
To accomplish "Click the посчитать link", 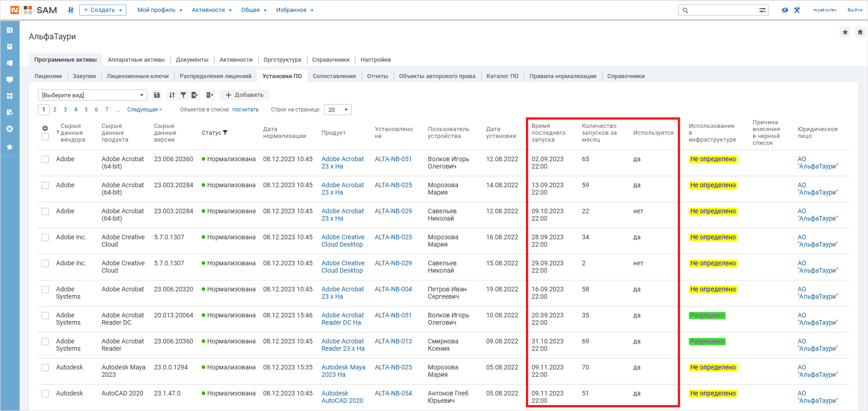I will (245, 110).
